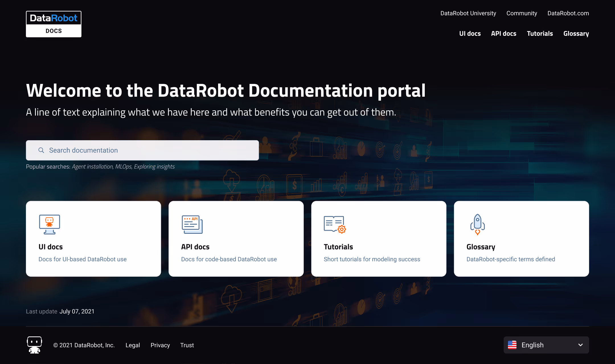The image size is (615, 364).
Task: Click 'Docs for code-based DataRobot use' text
Action: tap(229, 259)
